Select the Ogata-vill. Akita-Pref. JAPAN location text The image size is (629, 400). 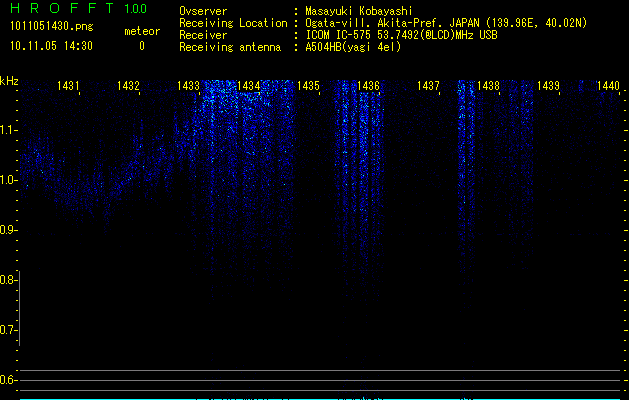tap(446, 23)
